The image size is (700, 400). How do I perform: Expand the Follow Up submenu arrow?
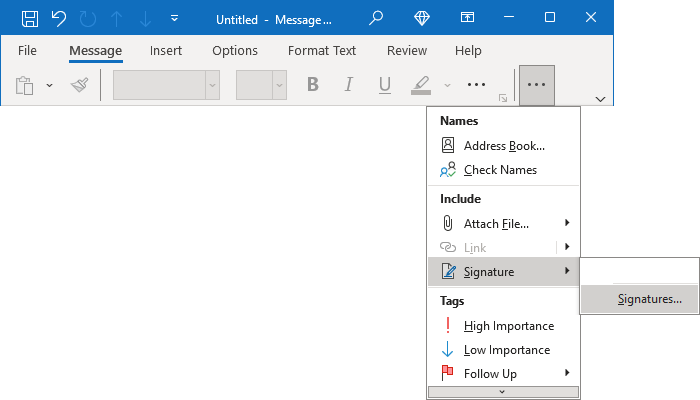[x=567, y=373]
